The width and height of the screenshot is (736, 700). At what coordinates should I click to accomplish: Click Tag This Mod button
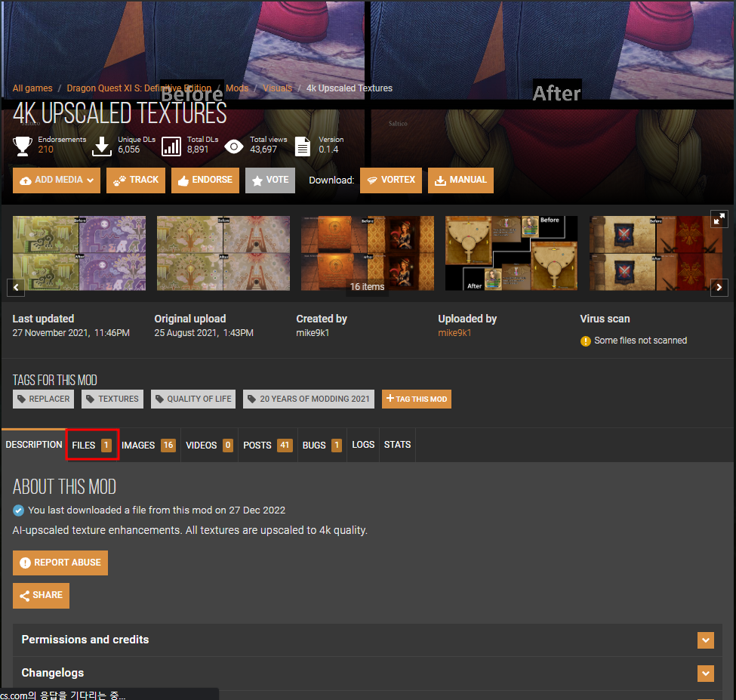(417, 399)
